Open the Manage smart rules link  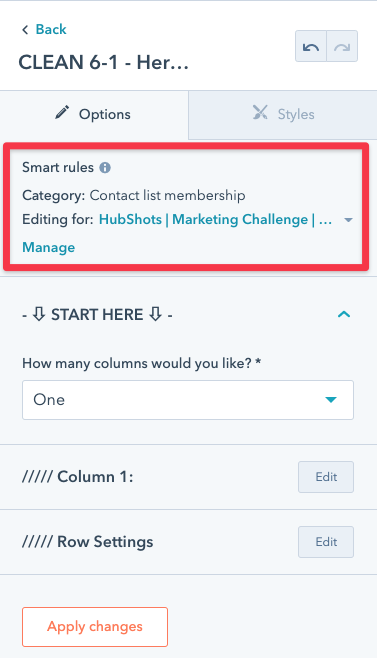point(49,248)
